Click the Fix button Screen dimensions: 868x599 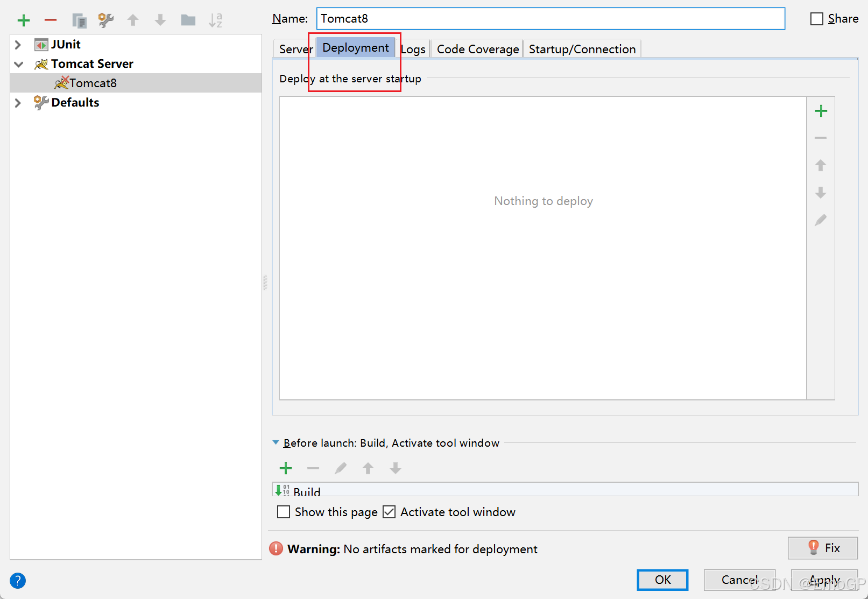tap(823, 548)
